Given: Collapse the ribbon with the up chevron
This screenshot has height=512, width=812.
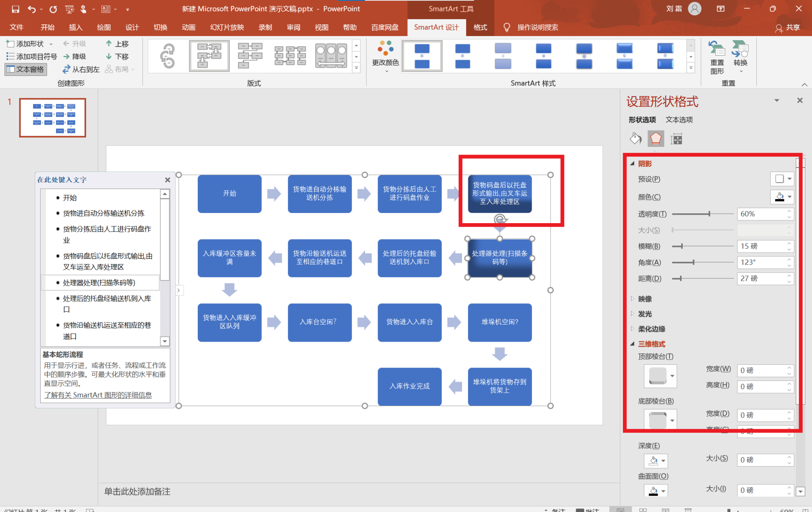Looking at the screenshot, I should coord(804,84).
